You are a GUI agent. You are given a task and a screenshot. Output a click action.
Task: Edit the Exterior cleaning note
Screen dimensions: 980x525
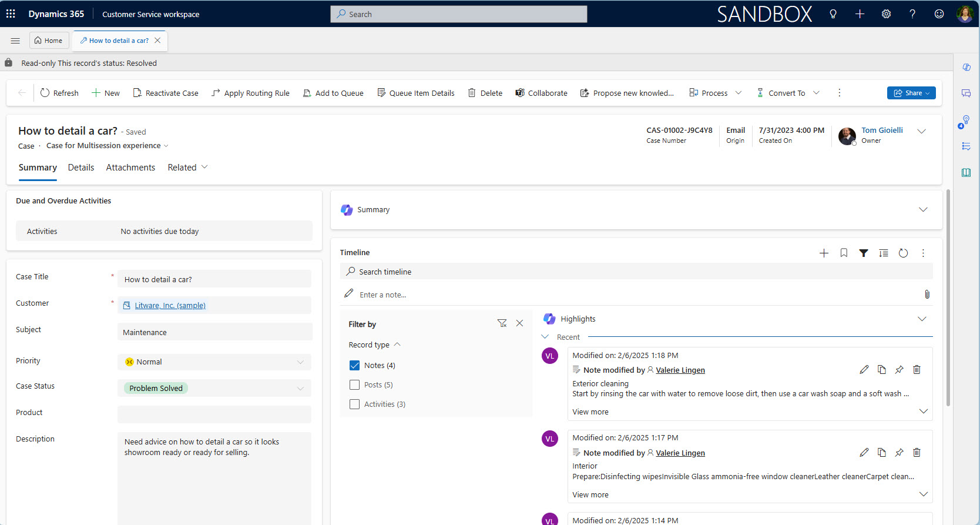pyautogui.click(x=864, y=370)
